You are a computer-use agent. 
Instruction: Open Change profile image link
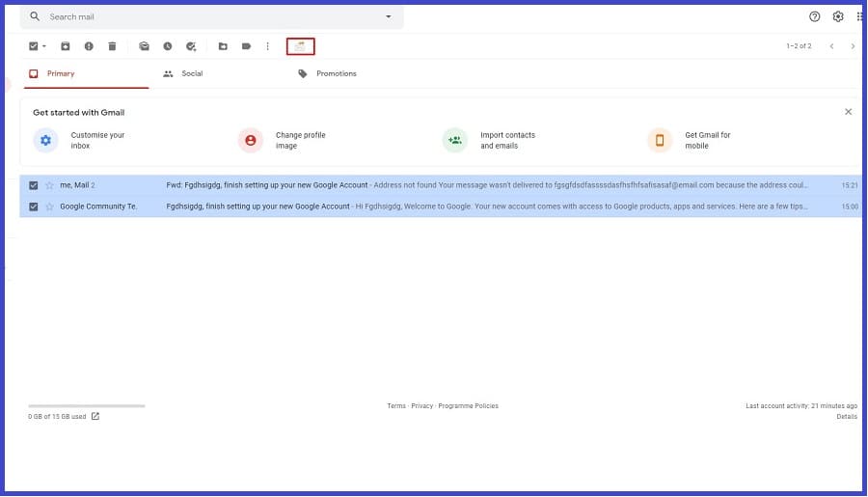click(x=301, y=140)
